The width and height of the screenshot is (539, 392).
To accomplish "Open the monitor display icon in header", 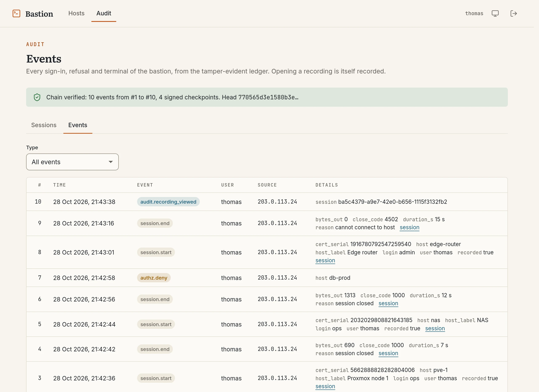I will (495, 13).
